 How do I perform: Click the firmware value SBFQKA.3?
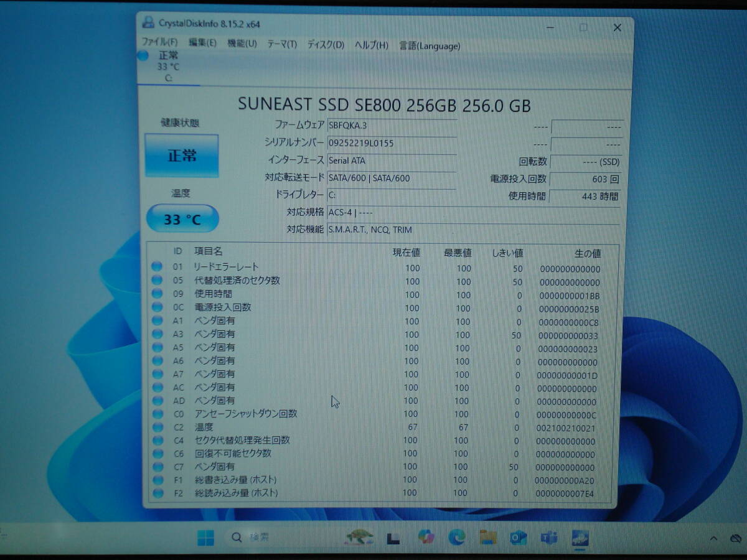[x=392, y=126]
